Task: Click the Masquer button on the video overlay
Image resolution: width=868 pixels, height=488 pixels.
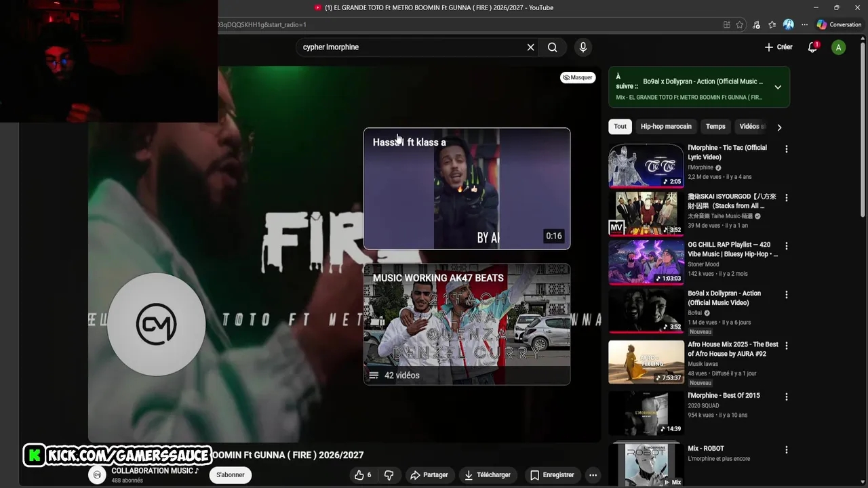Action: [578, 77]
